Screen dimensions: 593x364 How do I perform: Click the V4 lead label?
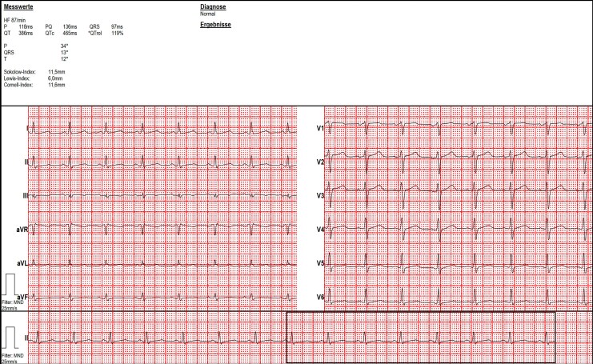[x=320, y=230]
